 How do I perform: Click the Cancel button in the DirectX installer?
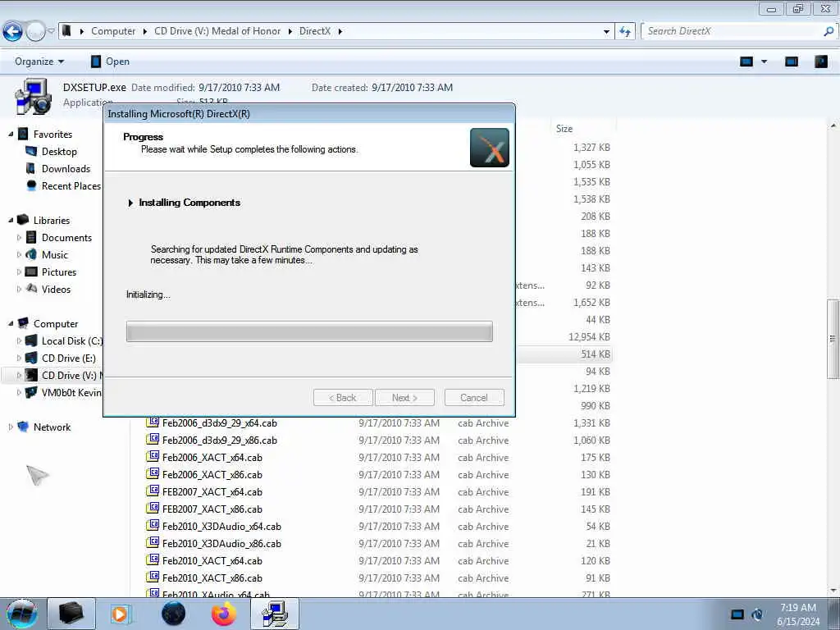pyautogui.click(x=474, y=398)
